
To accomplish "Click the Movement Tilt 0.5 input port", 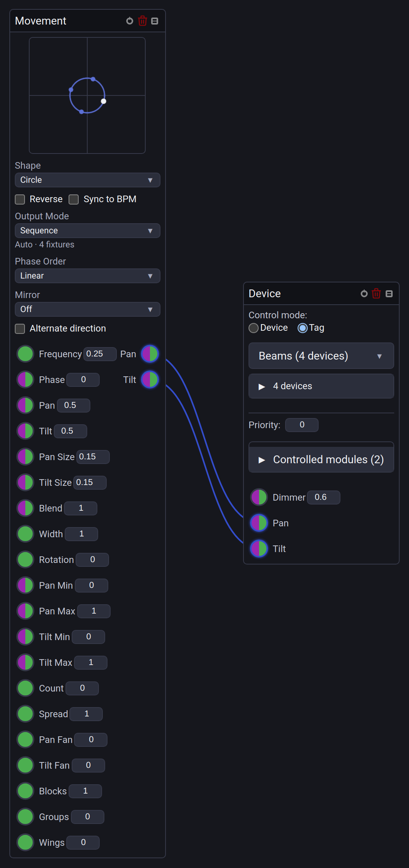I will click(25, 431).
